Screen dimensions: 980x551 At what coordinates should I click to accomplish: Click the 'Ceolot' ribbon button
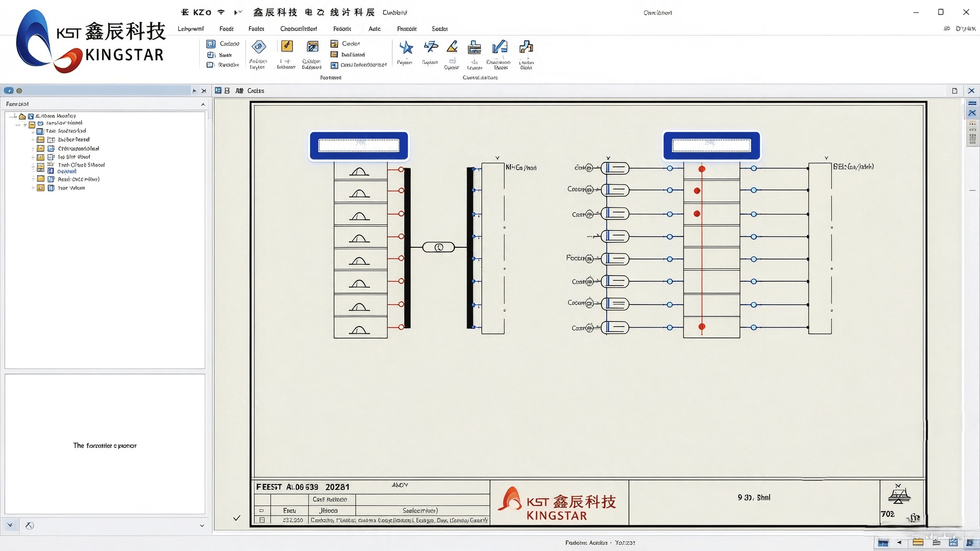coord(345,44)
